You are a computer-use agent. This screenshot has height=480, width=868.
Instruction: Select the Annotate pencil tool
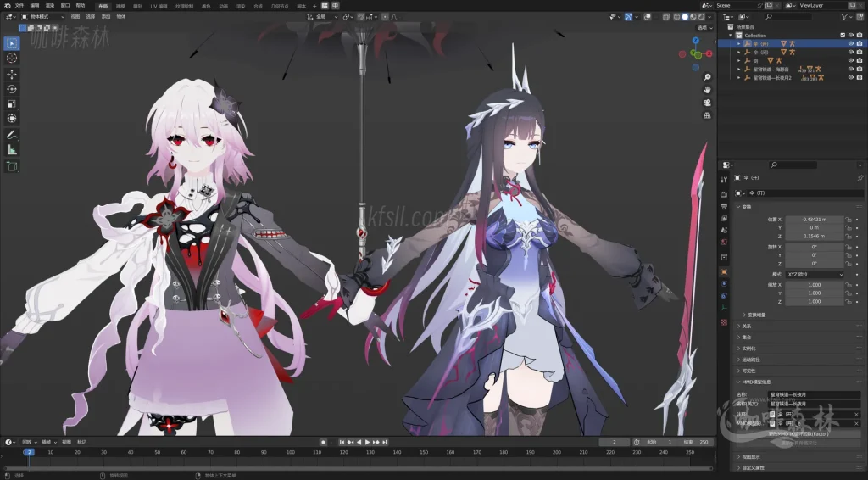(12, 135)
